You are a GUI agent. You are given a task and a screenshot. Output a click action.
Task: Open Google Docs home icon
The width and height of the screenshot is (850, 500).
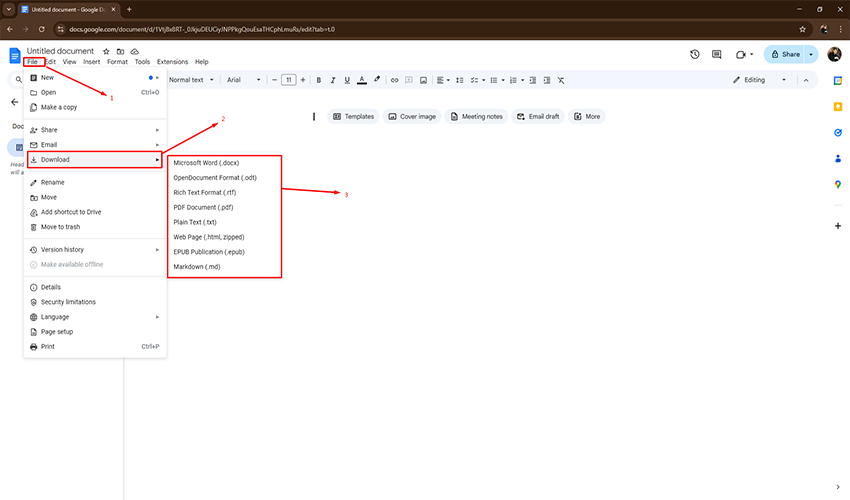pos(15,55)
